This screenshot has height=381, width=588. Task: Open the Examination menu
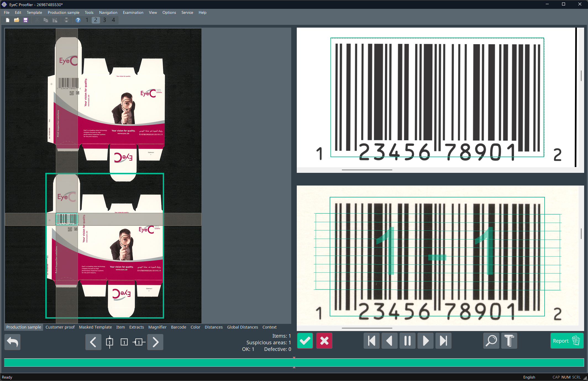(x=133, y=12)
